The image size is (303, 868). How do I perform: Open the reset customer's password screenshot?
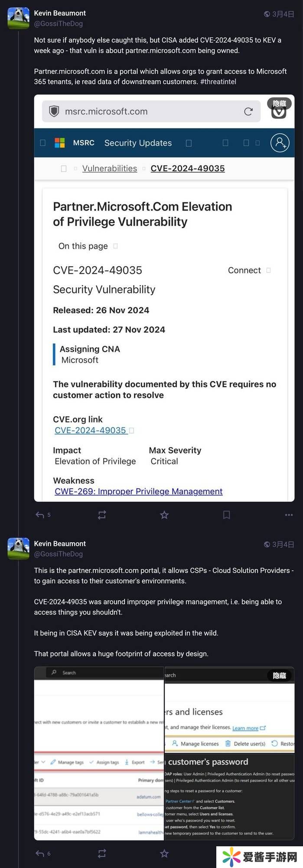pos(230,764)
